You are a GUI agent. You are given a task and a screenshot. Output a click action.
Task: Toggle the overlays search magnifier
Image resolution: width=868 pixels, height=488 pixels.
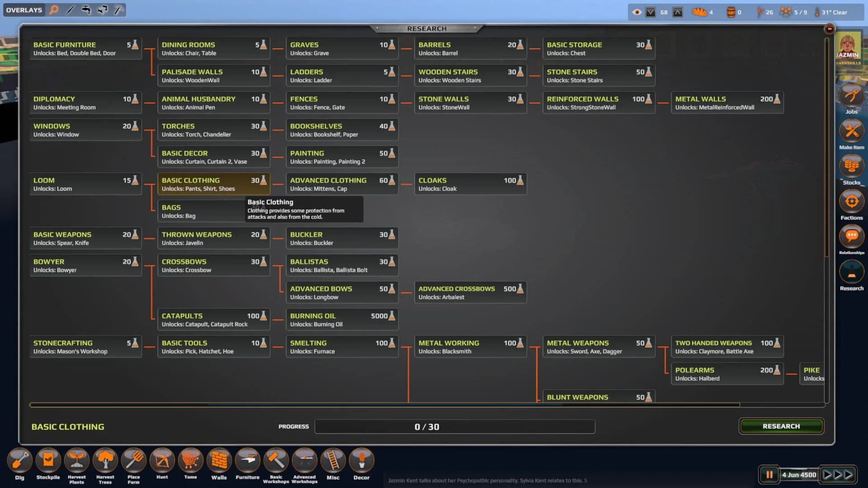click(54, 9)
